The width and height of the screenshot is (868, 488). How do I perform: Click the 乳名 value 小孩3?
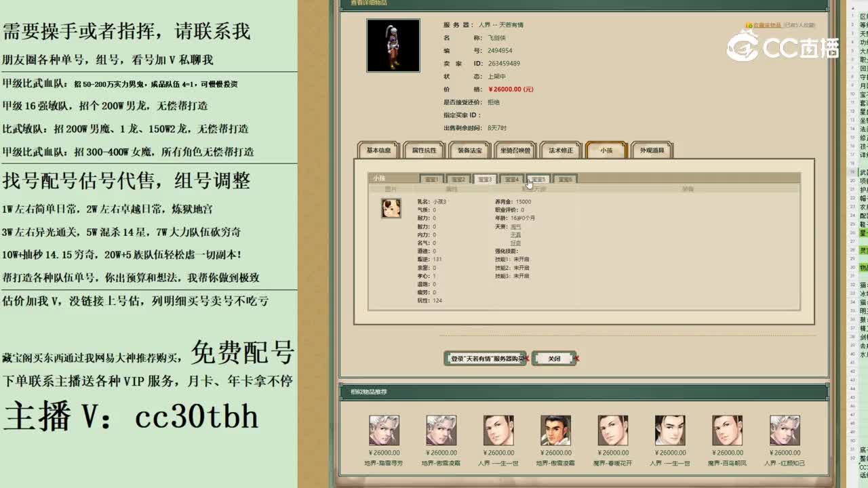tap(439, 202)
